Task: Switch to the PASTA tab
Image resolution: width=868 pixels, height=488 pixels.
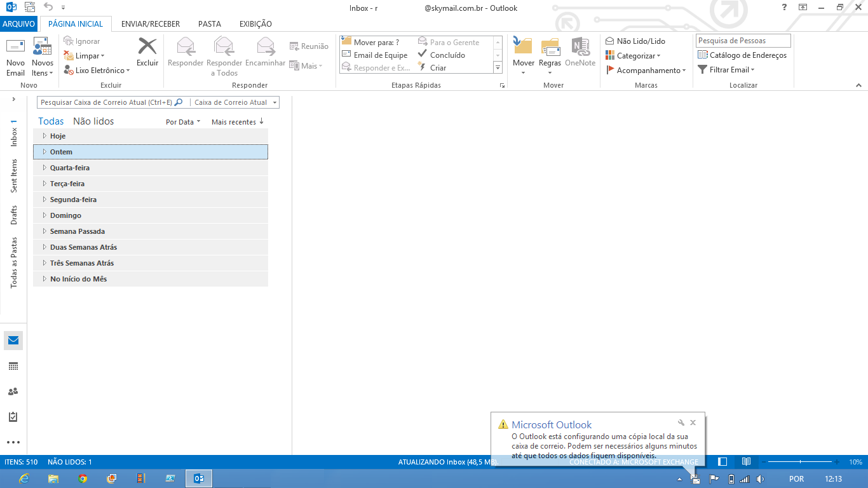Action: tap(210, 24)
